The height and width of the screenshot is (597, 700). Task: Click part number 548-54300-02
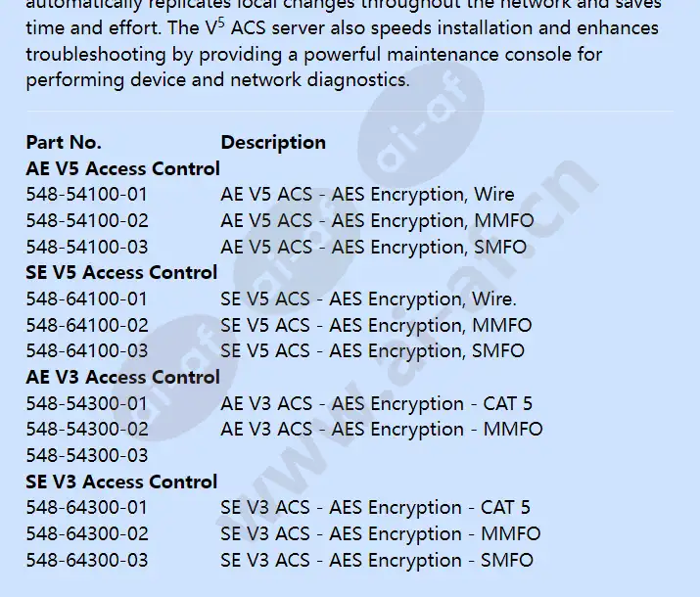click(x=87, y=430)
